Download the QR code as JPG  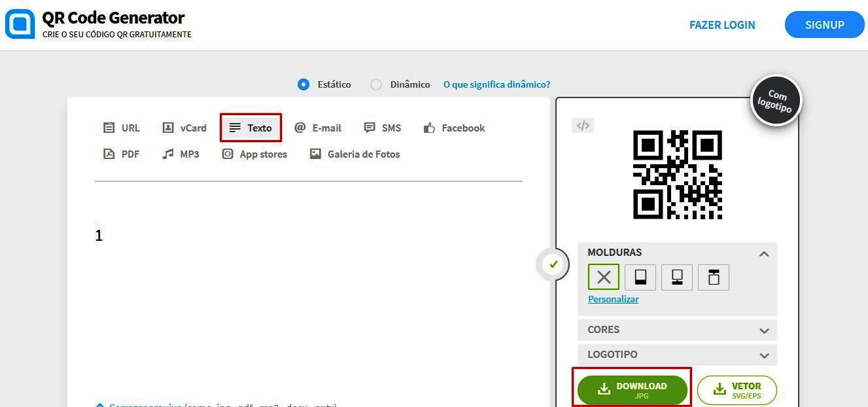pyautogui.click(x=632, y=390)
